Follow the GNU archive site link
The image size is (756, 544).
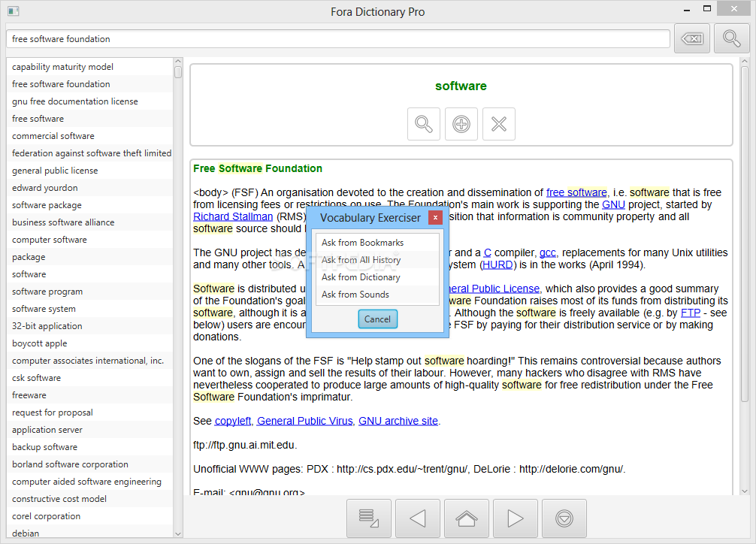pyautogui.click(x=398, y=421)
